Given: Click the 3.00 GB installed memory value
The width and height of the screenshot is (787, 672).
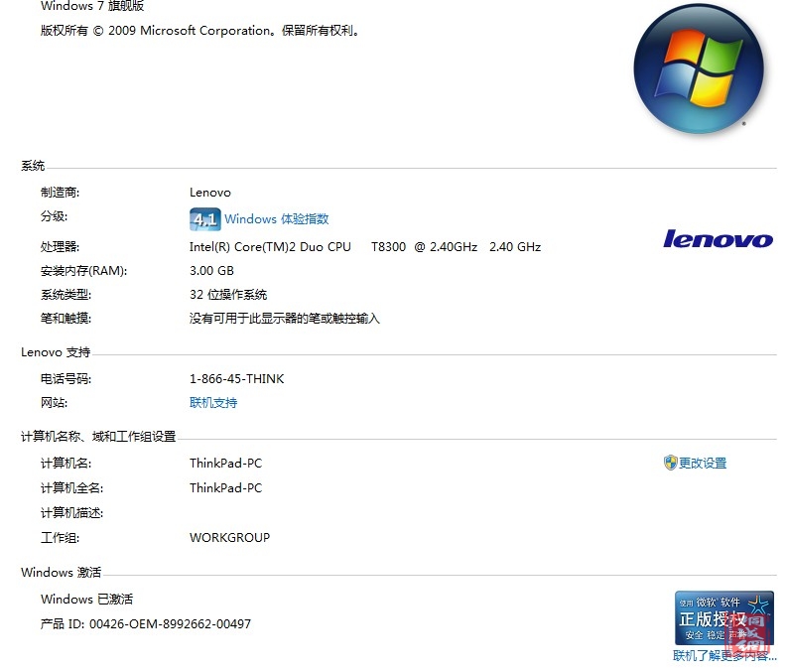Looking at the screenshot, I should pyautogui.click(x=211, y=271).
